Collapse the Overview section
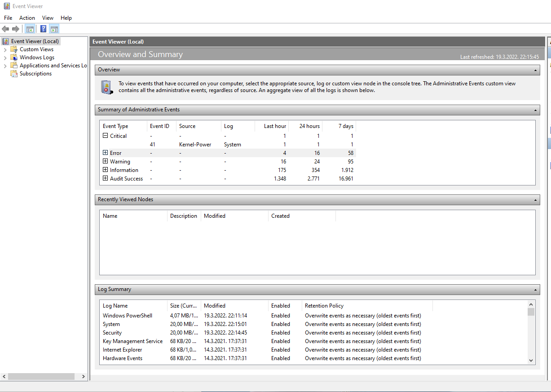The image size is (551, 392). (x=535, y=70)
